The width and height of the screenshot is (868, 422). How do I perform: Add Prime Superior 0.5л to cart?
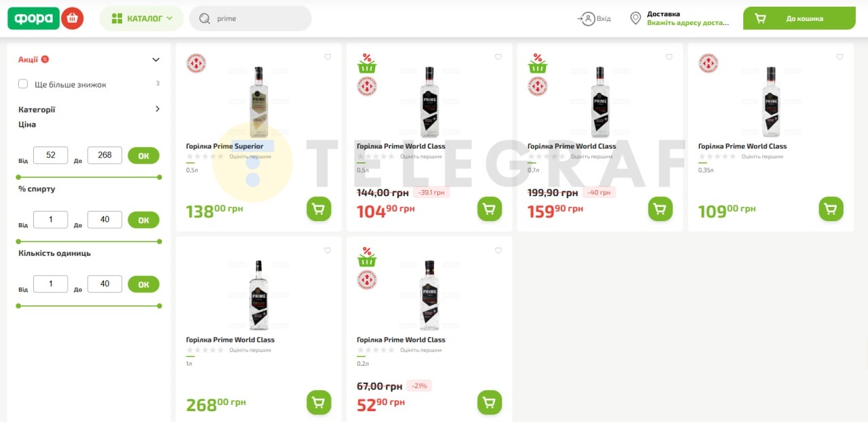(319, 208)
